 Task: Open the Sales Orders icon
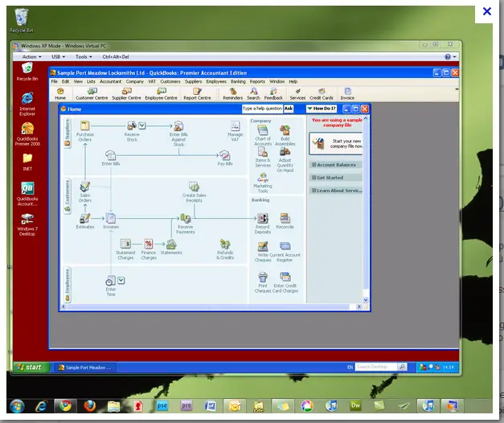[x=85, y=187]
